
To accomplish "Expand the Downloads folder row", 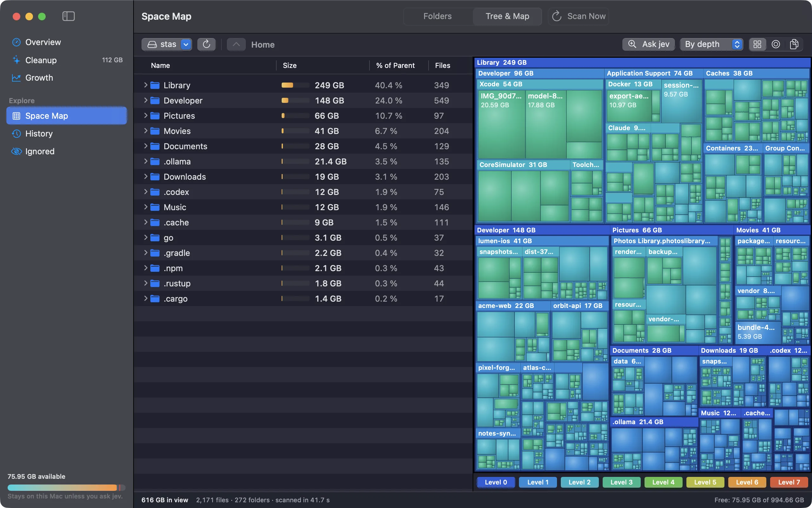I will (x=146, y=177).
